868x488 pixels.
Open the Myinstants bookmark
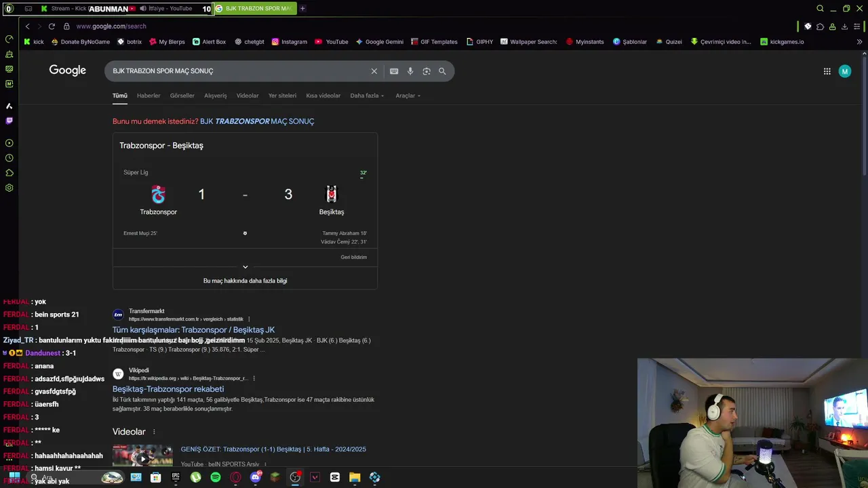click(x=585, y=42)
